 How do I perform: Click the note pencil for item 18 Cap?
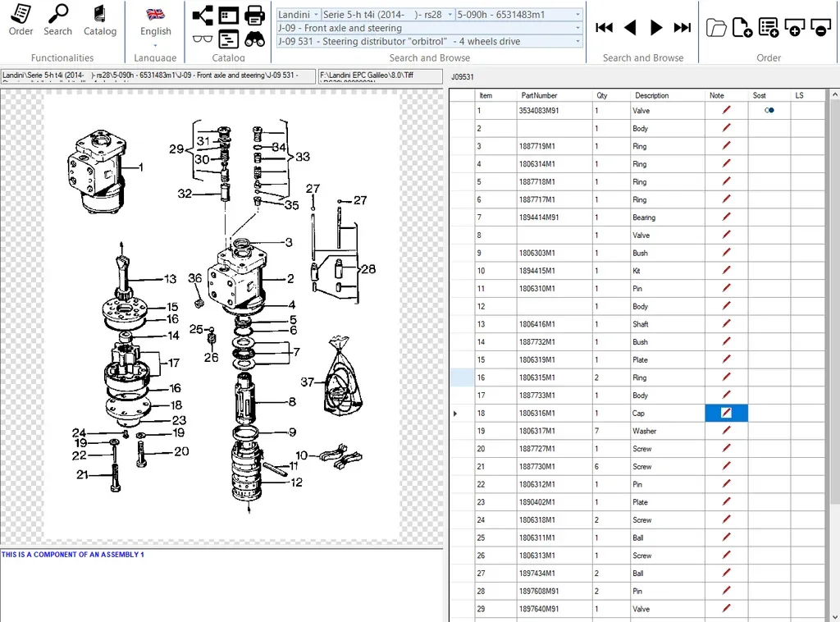coord(726,414)
